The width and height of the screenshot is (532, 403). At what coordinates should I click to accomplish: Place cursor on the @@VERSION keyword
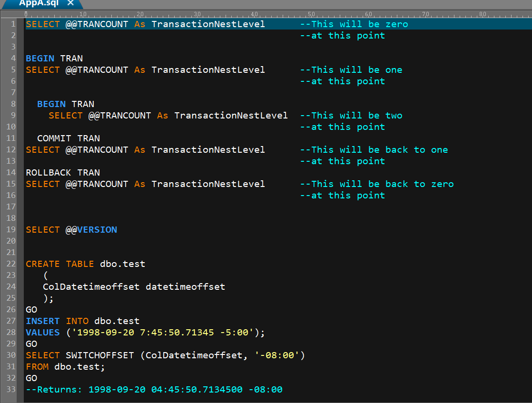91,229
